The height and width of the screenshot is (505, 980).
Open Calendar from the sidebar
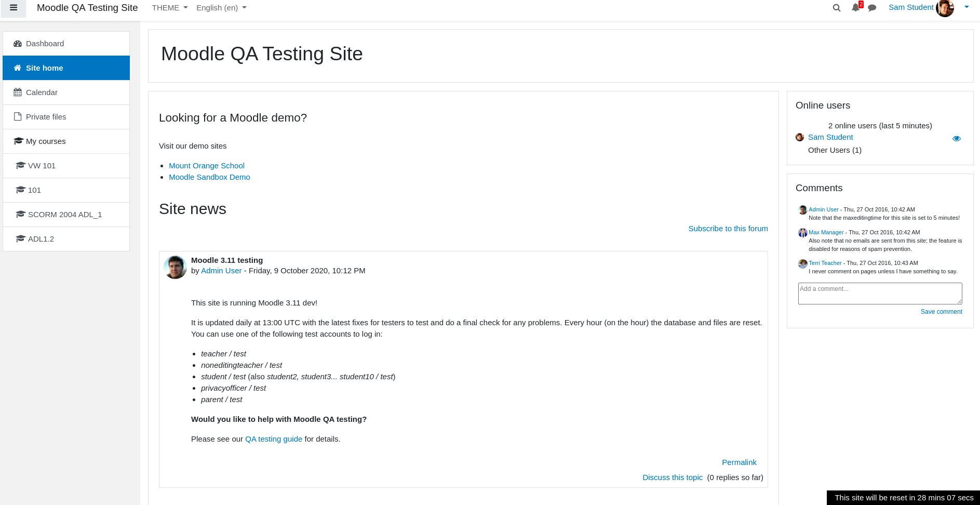(66, 92)
